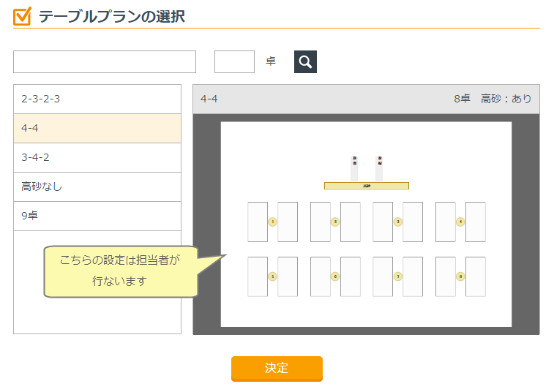The height and width of the screenshot is (392, 554).
Task: Select table number 3 marker
Action: (x=397, y=222)
